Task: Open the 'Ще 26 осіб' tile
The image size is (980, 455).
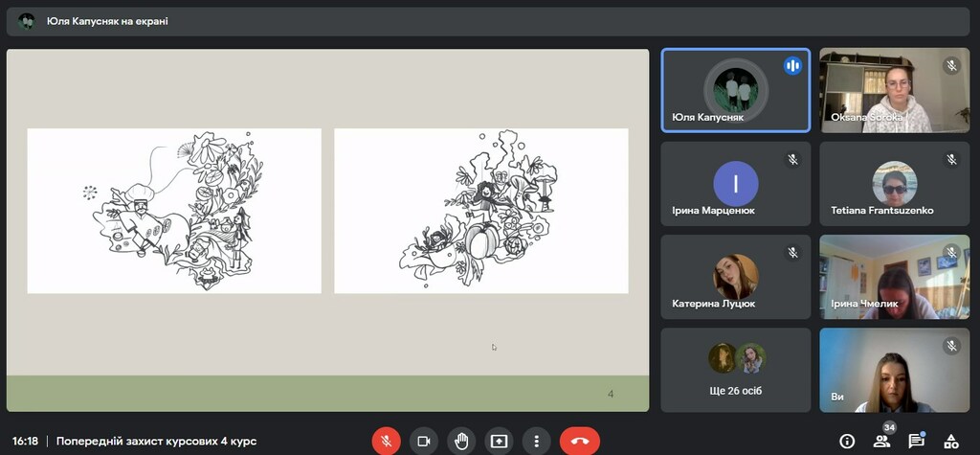Action: pos(736,370)
